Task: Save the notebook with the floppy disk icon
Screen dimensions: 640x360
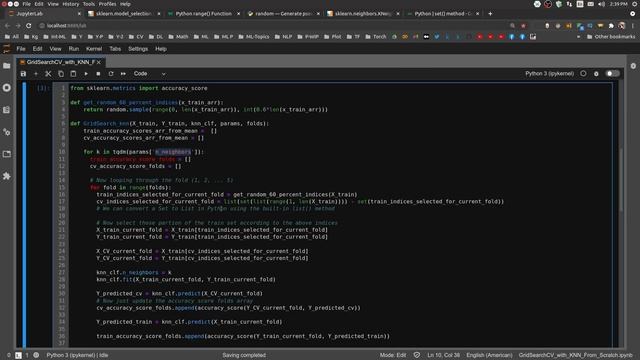Action: [x=23, y=74]
